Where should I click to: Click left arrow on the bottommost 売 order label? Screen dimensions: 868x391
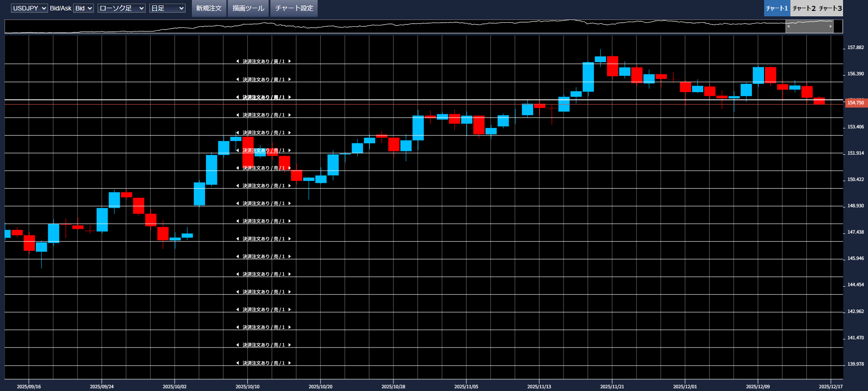click(237, 363)
